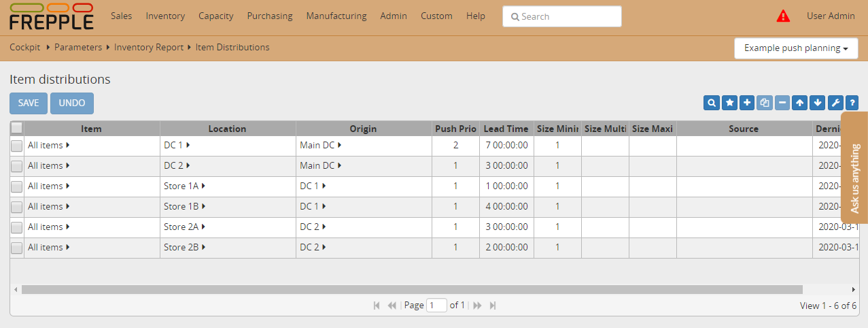Click the downward arrow import icon
The image size is (868, 328).
(x=818, y=103)
